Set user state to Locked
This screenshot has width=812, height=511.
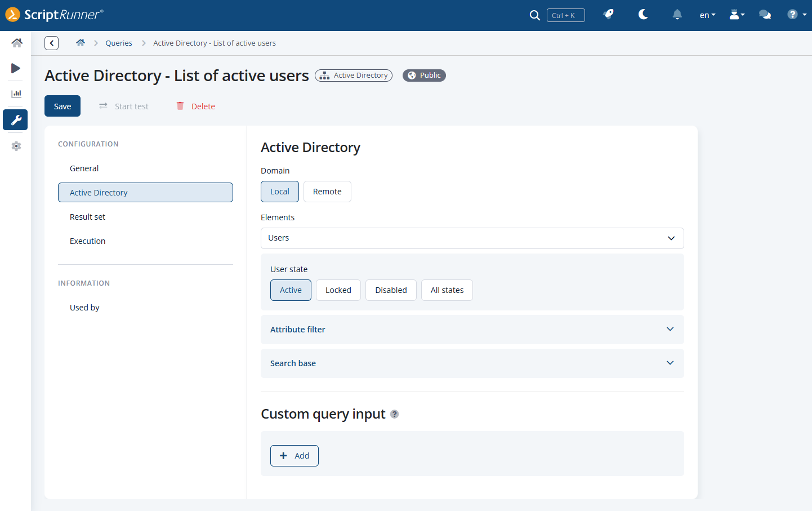pyautogui.click(x=338, y=290)
